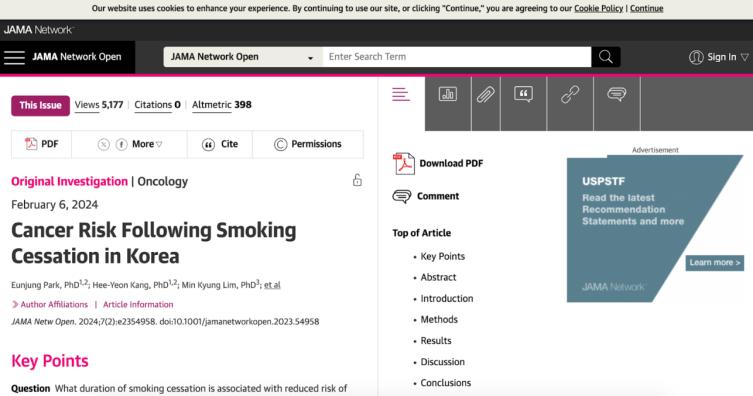
Task: Click into the Enter Search Term field
Action: (x=457, y=57)
